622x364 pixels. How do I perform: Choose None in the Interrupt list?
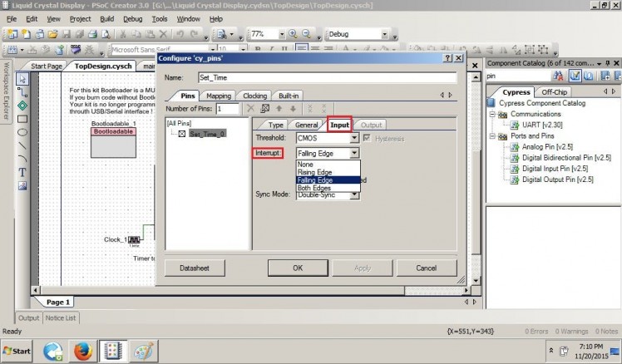[328, 165]
